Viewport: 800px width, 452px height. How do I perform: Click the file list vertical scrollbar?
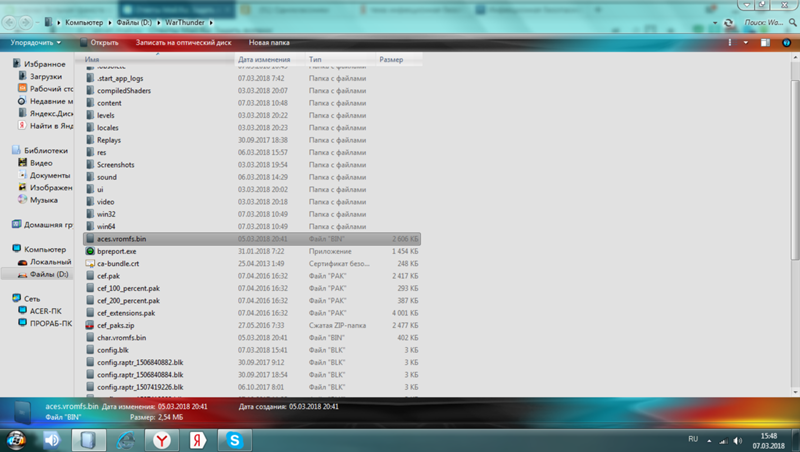click(795, 168)
